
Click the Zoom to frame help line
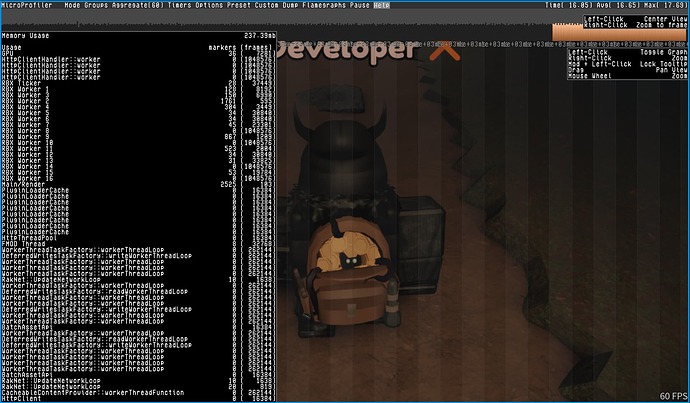click(635, 26)
